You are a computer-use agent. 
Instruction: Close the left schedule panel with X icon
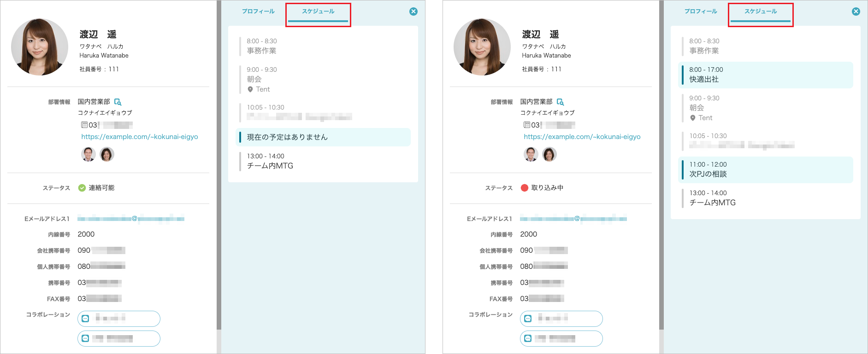click(x=413, y=12)
